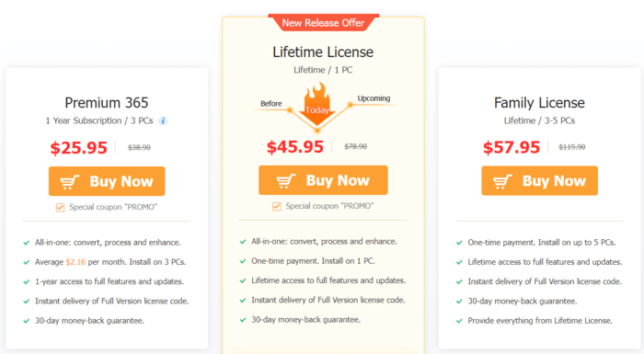
Task: Click the cart icon on Lifetime License button
Action: 286,181
